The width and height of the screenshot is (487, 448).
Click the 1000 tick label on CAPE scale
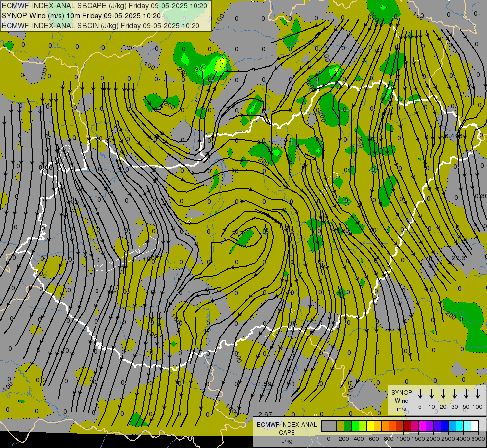pos(404,439)
